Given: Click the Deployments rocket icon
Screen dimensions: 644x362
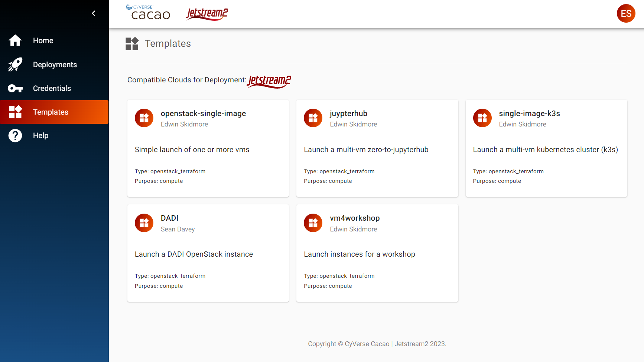Looking at the screenshot, I should (x=15, y=65).
